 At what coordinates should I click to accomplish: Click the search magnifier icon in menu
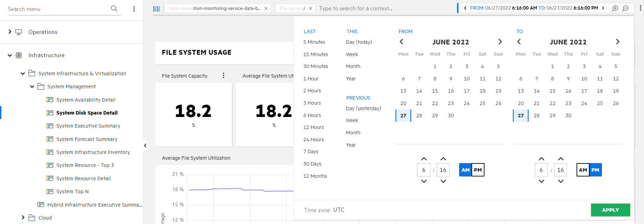(x=114, y=9)
